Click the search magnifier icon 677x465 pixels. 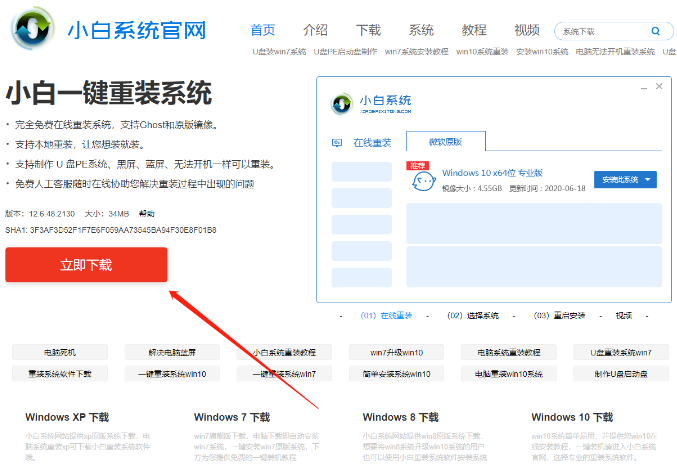tap(655, 31)
